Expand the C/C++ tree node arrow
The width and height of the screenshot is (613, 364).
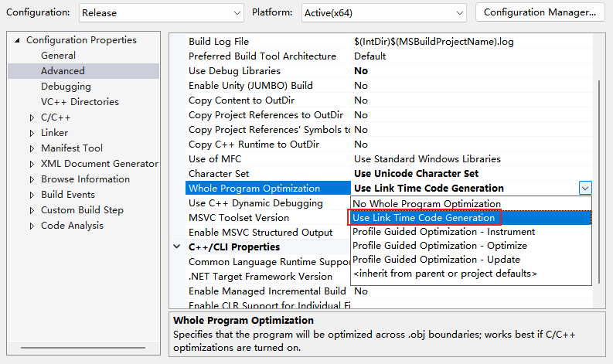pos(32,117)
